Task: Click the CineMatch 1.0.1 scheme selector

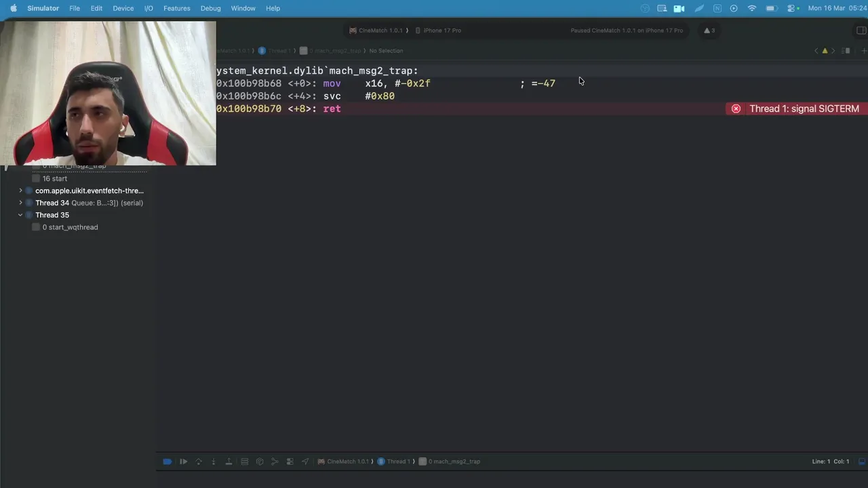Action: [376, 30]
